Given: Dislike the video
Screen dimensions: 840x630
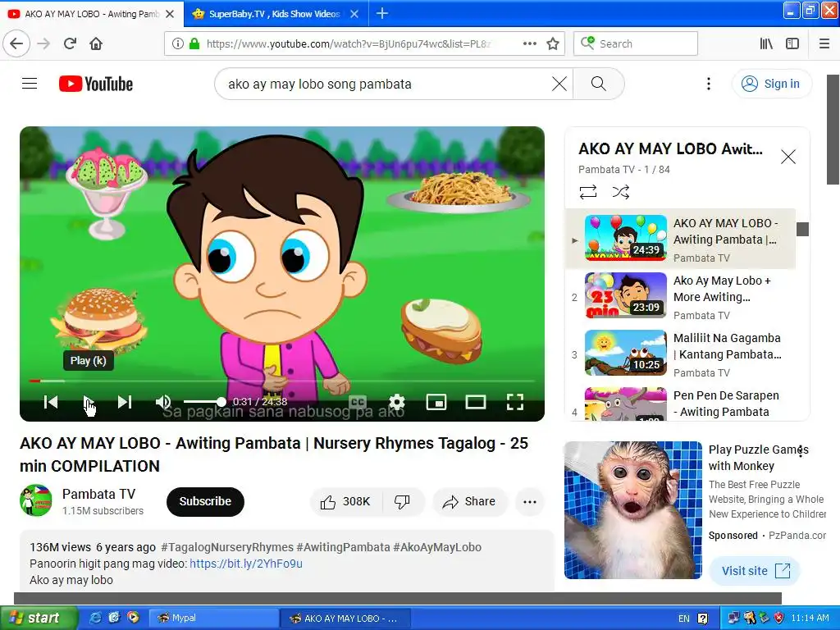Looking at the screenshot, I should (402, 501).
